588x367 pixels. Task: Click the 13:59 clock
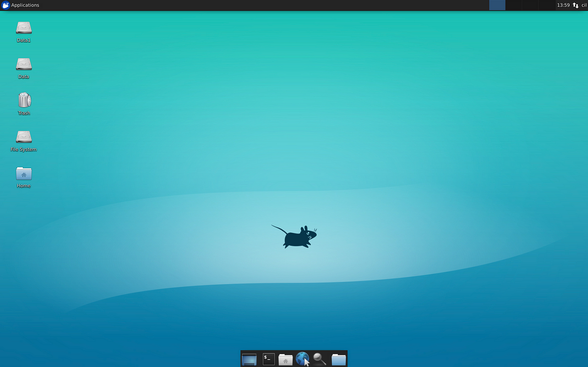point(563,5)
